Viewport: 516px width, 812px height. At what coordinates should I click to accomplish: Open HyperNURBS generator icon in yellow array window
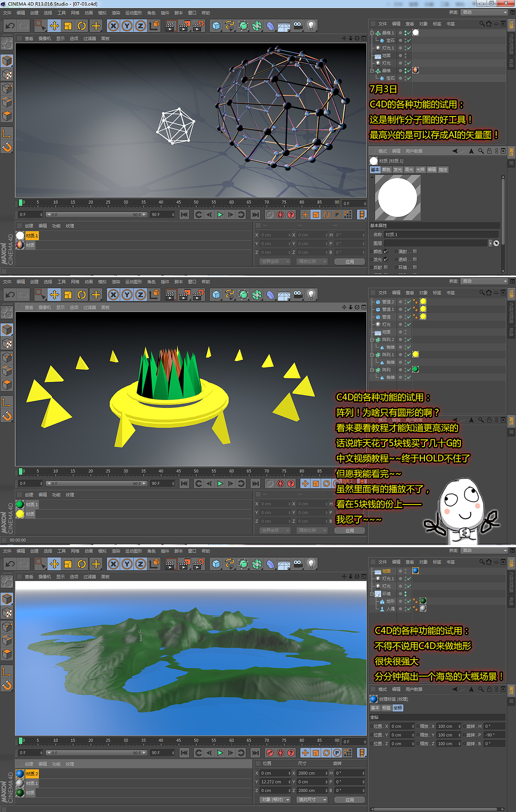[243, 295]
